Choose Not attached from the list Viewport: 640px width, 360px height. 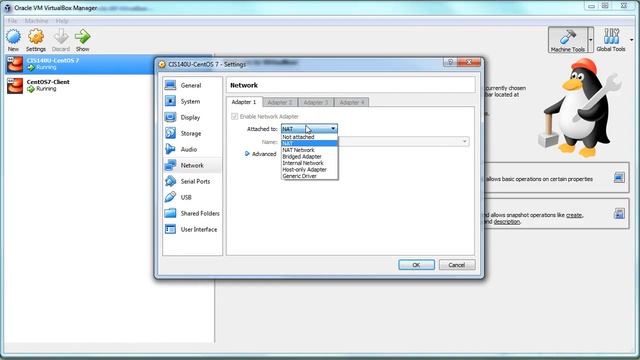309,137
